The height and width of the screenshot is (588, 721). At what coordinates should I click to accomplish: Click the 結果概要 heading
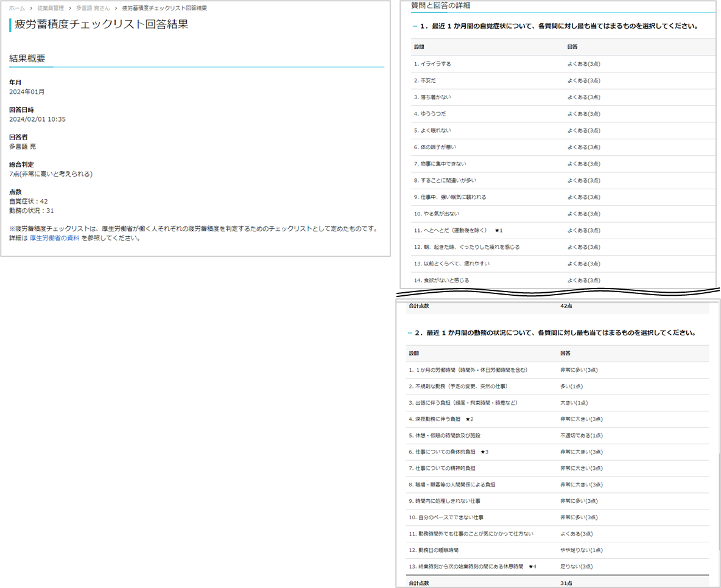[27, 58]
